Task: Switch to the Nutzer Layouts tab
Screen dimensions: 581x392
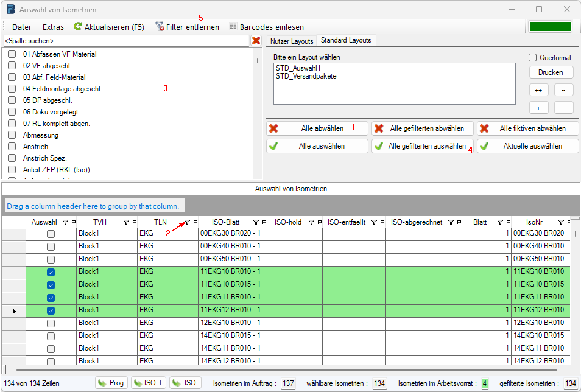Action: 292,41
